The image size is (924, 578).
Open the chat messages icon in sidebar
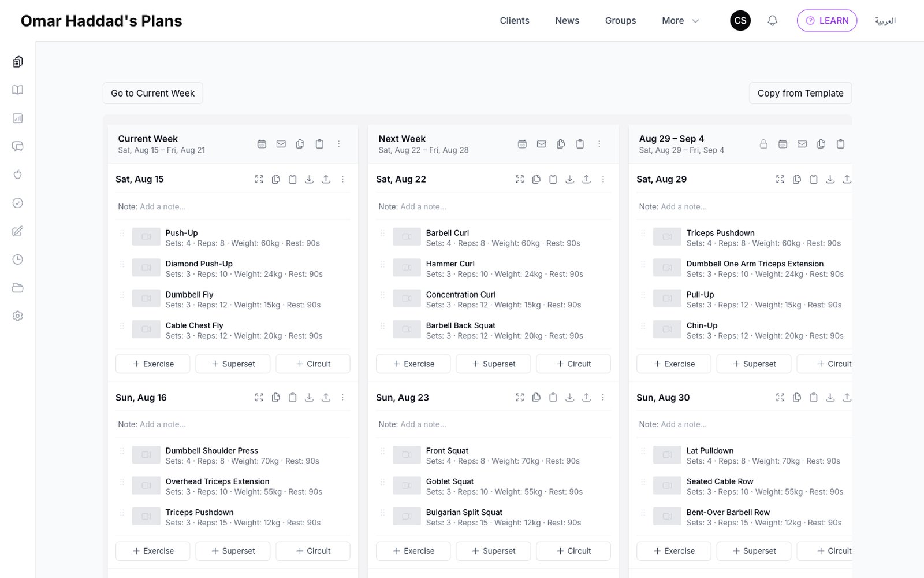click(18, 147)
